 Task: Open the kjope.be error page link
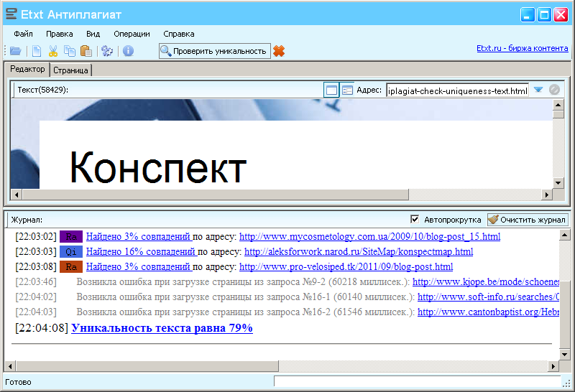(486, 281)
